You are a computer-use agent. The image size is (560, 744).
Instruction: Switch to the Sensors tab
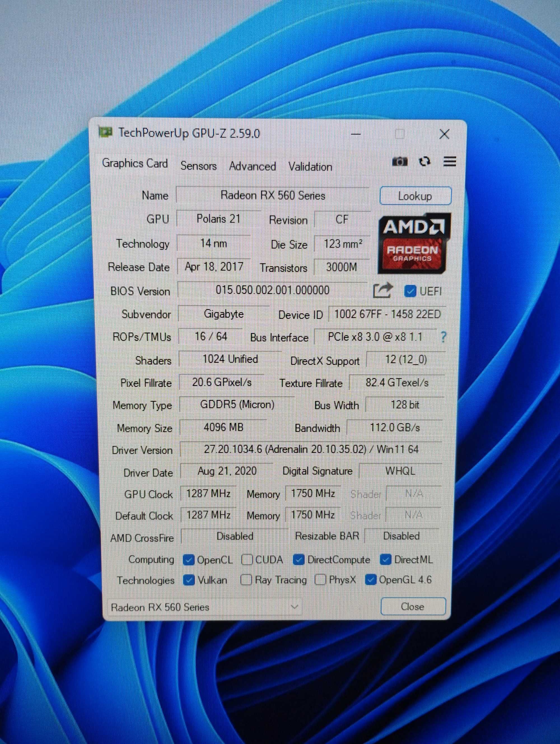[198, 166]
